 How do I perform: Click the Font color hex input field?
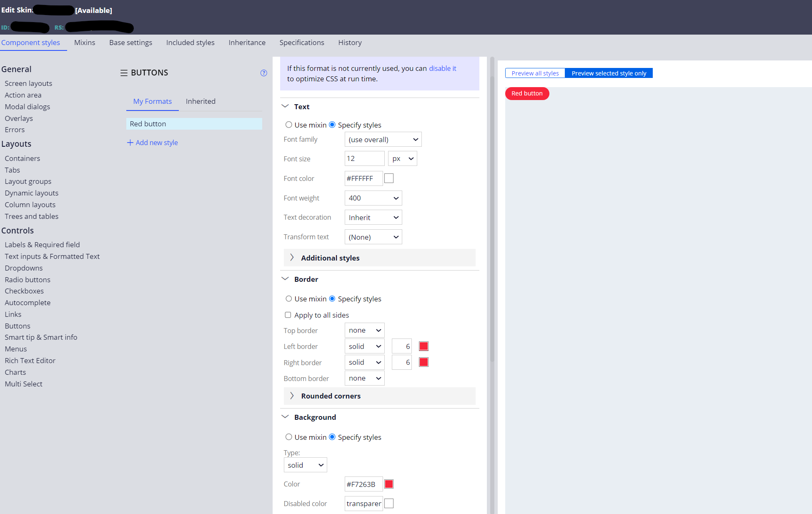click(363, 178)
